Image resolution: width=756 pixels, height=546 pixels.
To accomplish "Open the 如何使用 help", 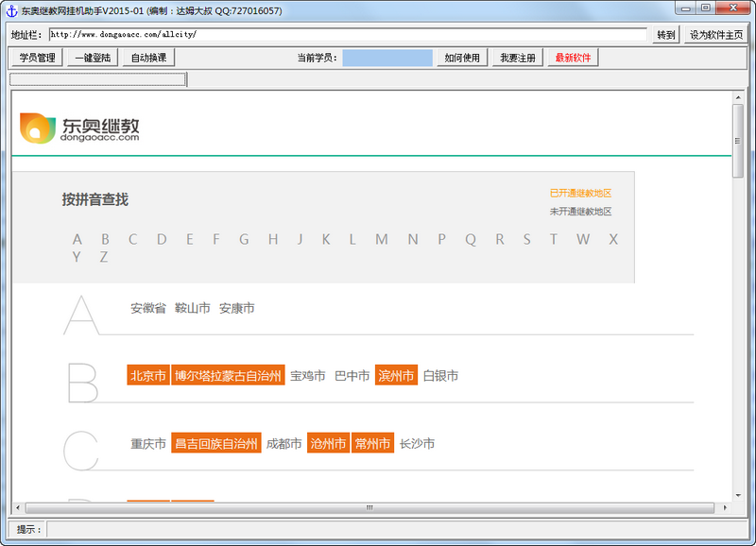I will [462, 57].
